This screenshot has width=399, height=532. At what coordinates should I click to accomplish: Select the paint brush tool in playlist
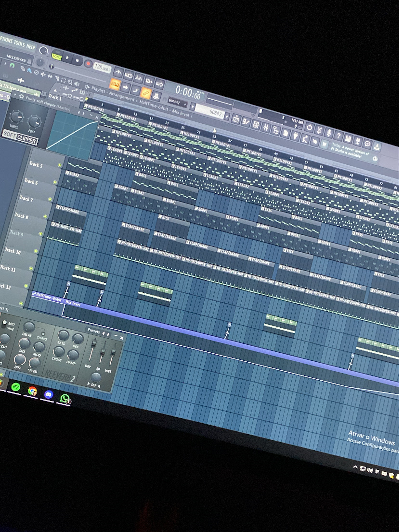point(29,70)
